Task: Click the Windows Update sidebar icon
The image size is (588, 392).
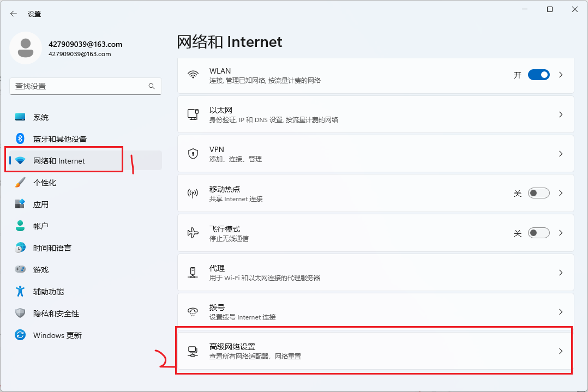Action: pos(20,335)
